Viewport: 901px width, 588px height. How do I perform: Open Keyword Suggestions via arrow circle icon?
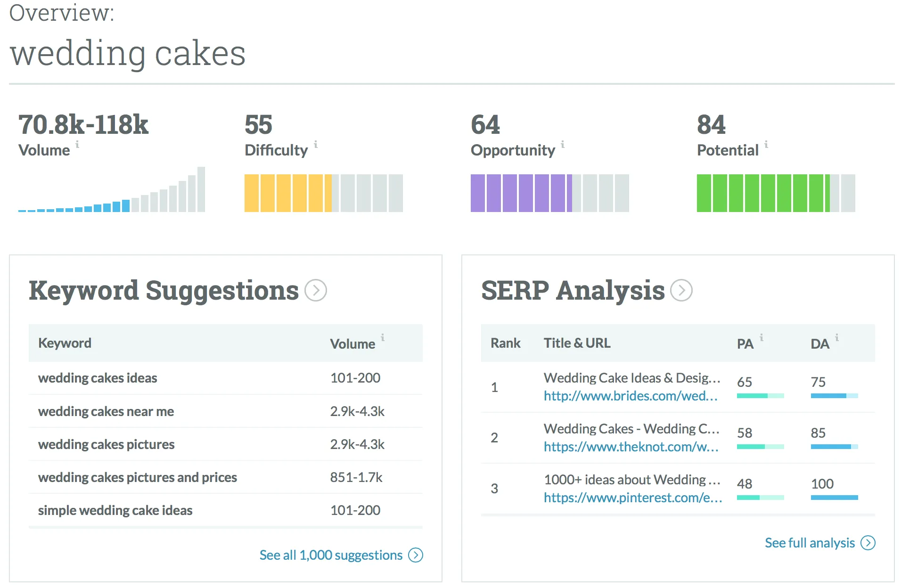(316, 290)
